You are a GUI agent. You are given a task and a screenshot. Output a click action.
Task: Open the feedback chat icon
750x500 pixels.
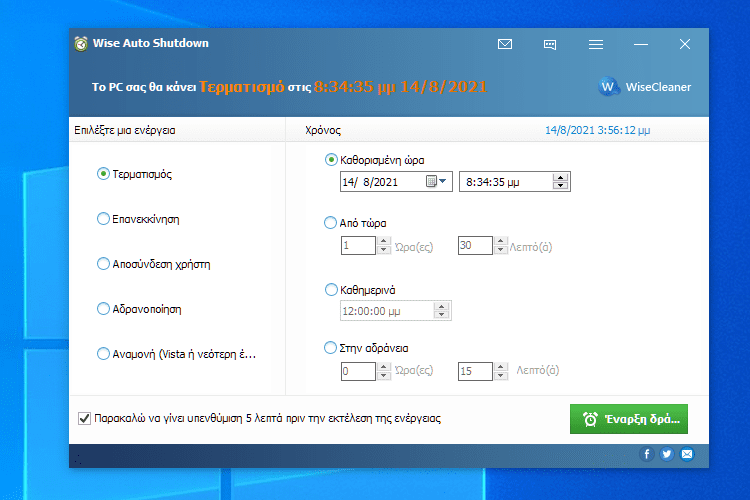point(550,44)
